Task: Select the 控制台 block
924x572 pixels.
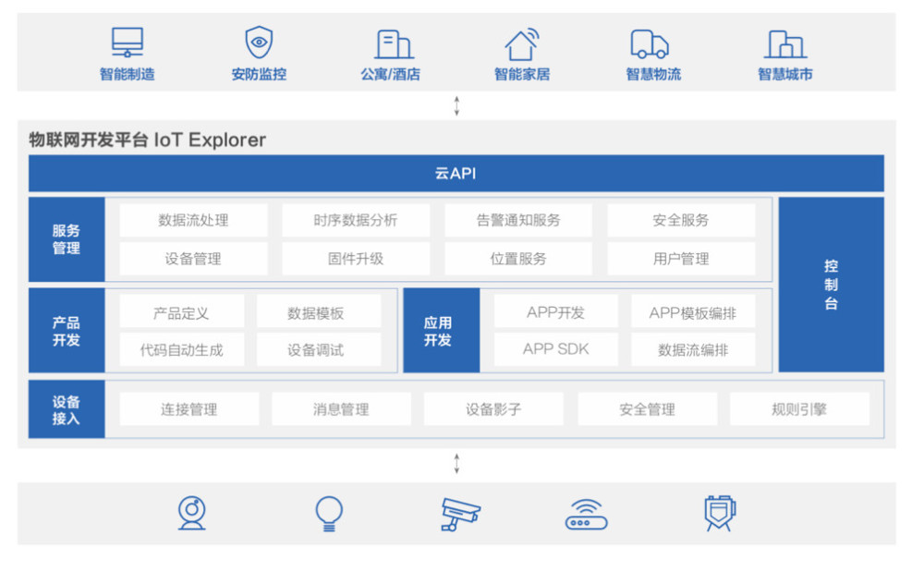Action: click(x=831, y=285)
